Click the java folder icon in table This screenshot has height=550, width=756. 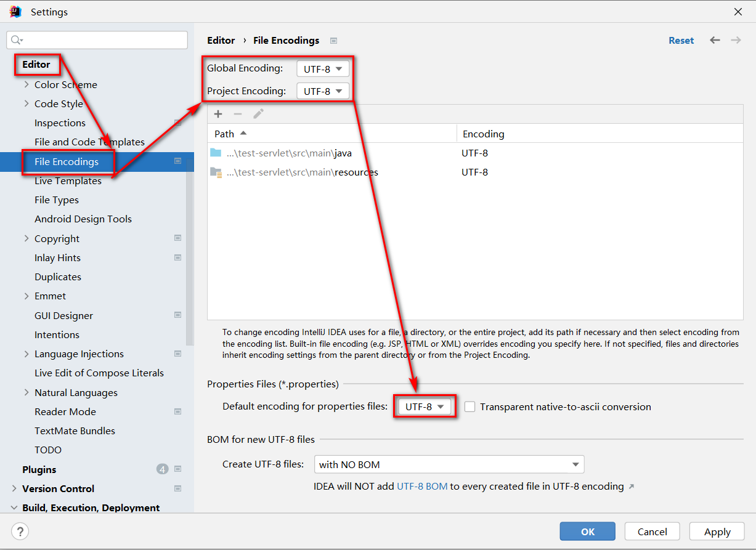[216, 153]
